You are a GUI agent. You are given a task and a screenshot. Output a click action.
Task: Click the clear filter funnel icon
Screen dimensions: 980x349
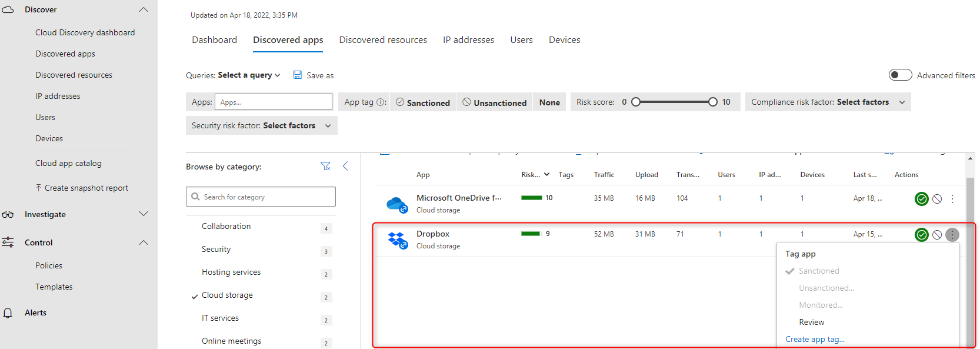click(325, 167)
